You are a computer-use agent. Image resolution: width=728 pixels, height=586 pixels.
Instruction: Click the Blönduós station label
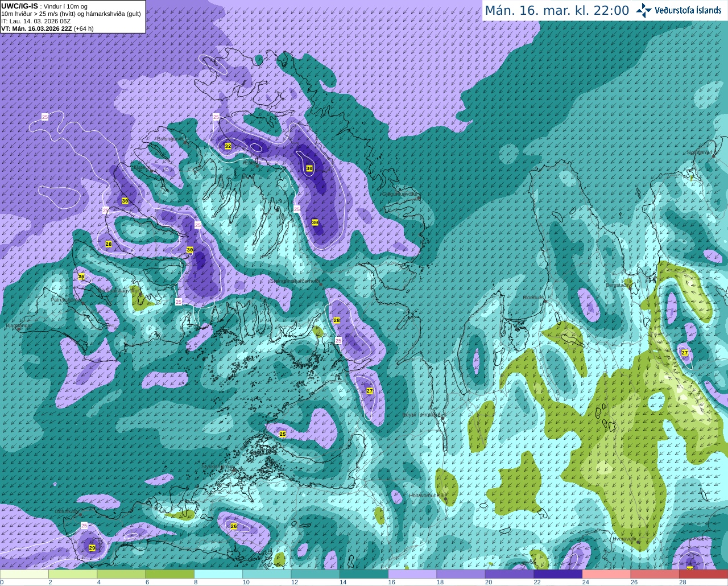[x=534, y=298]
